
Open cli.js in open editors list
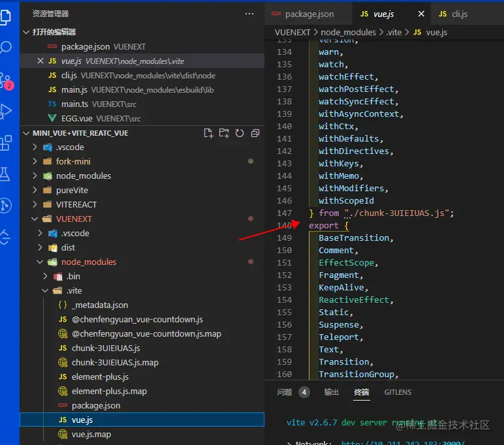tap(142, 75)
